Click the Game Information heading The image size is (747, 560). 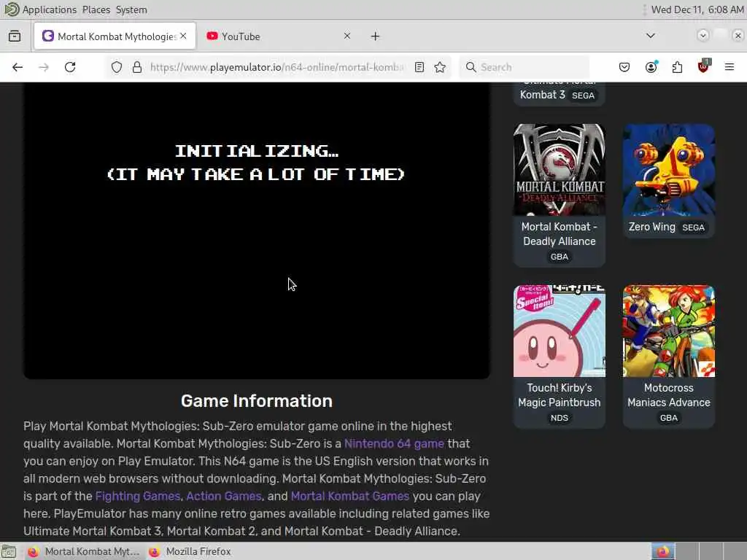pos(257,401)
